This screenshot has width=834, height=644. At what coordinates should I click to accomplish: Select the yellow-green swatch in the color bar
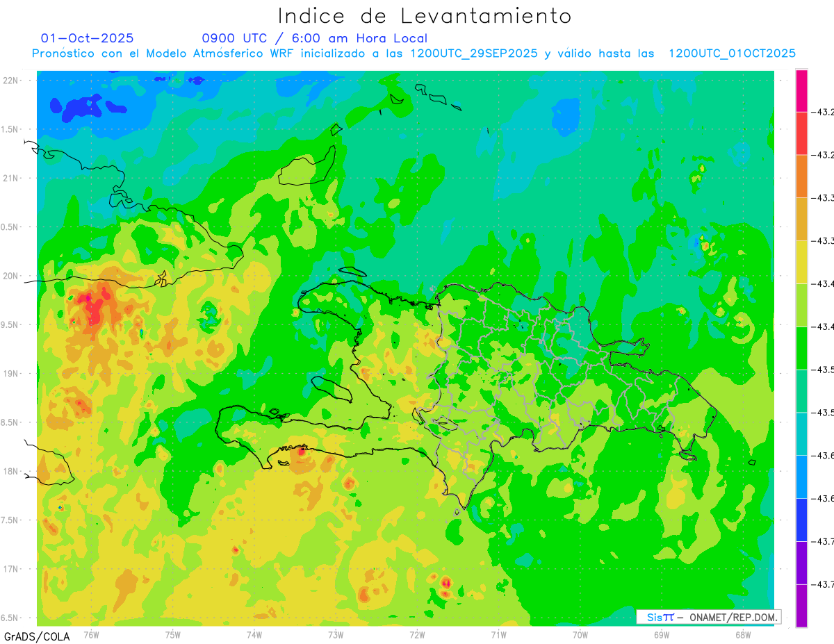click(801, 305)
